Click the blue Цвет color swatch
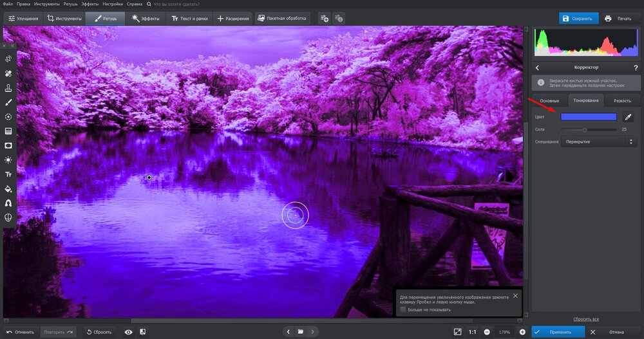Viewport: 644px width, 339px height. 589,117
